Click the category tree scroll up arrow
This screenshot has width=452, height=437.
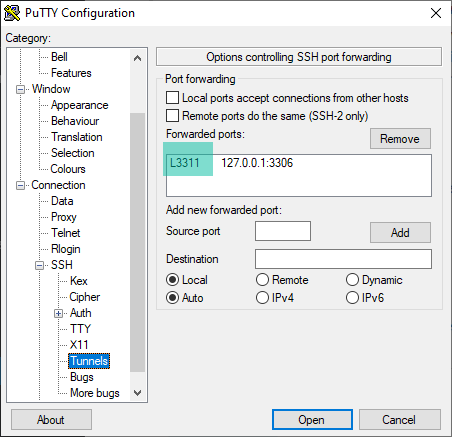pyautogui.click(x=137, y=58)
